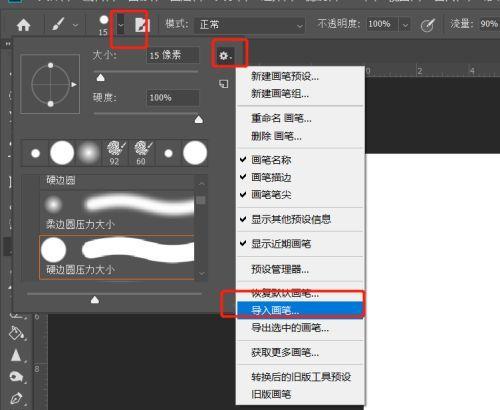Open brush panel gear settings menu
500x410 pixels.
(225, 55)
